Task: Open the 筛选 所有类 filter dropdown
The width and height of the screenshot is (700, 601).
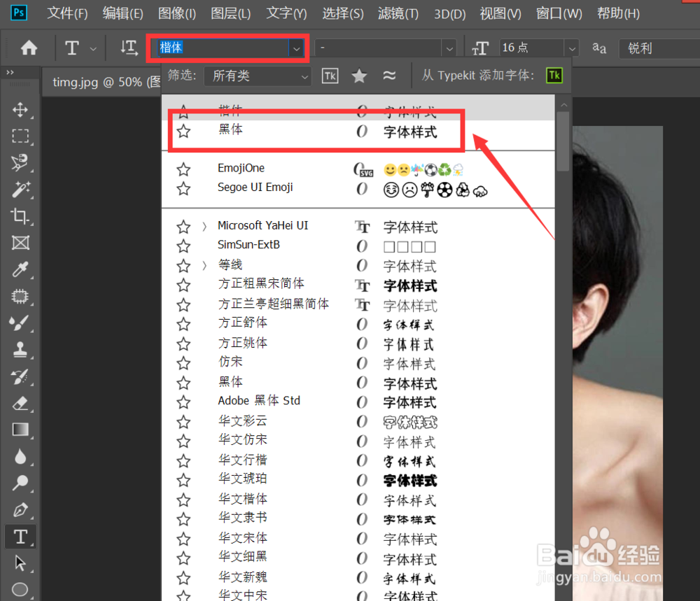Action: [257, 76]
